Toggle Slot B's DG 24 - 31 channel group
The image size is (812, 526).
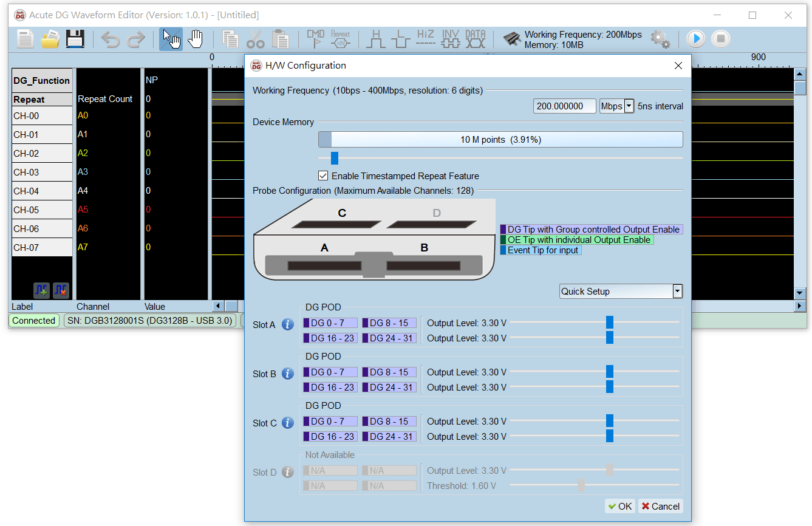pos(389,387)
